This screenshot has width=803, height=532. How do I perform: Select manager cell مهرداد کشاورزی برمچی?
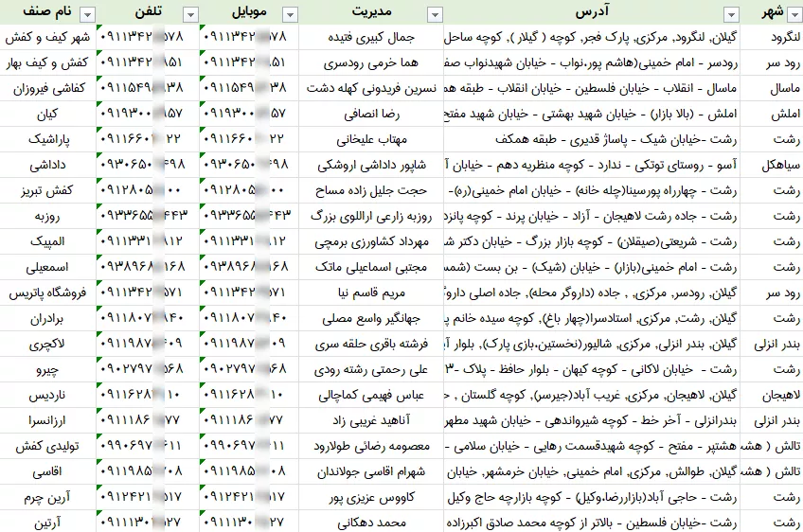tap(371, 241)
